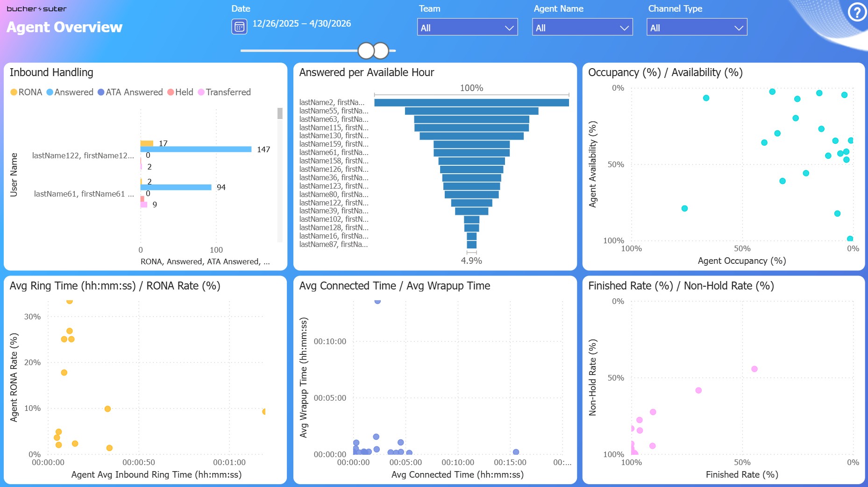
Task: Click the Non-Hold Rate (%) axis title
Action: click(x=593, y=377)
